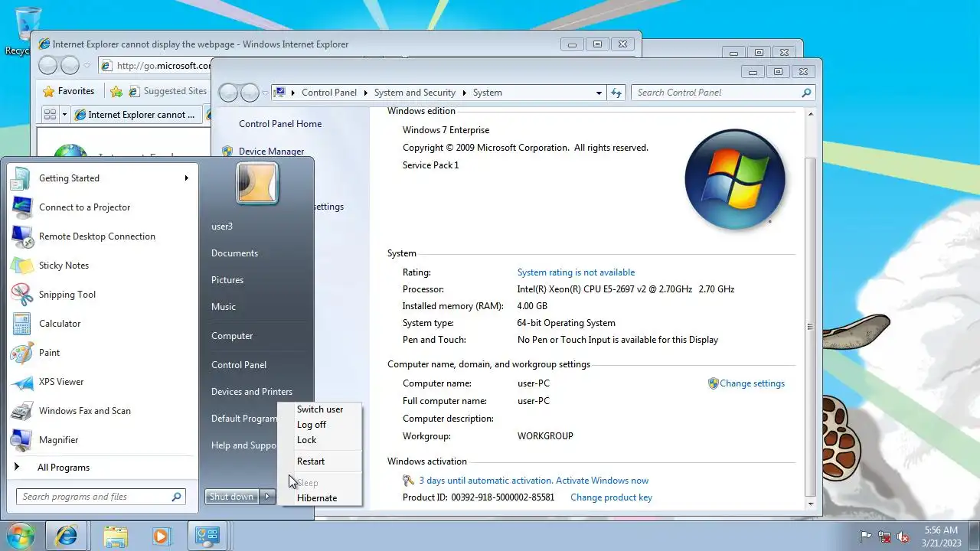Click the Device Manager shield icon

[227, 152]
